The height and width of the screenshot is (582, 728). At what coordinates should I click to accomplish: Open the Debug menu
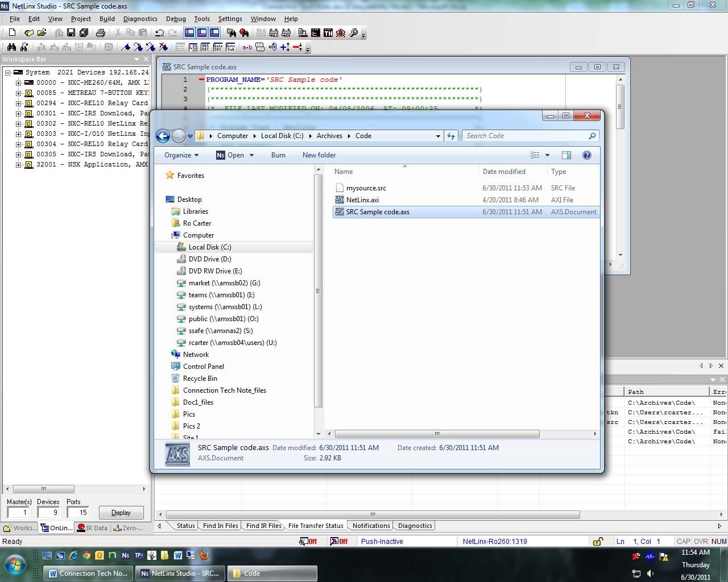(176, 19)
